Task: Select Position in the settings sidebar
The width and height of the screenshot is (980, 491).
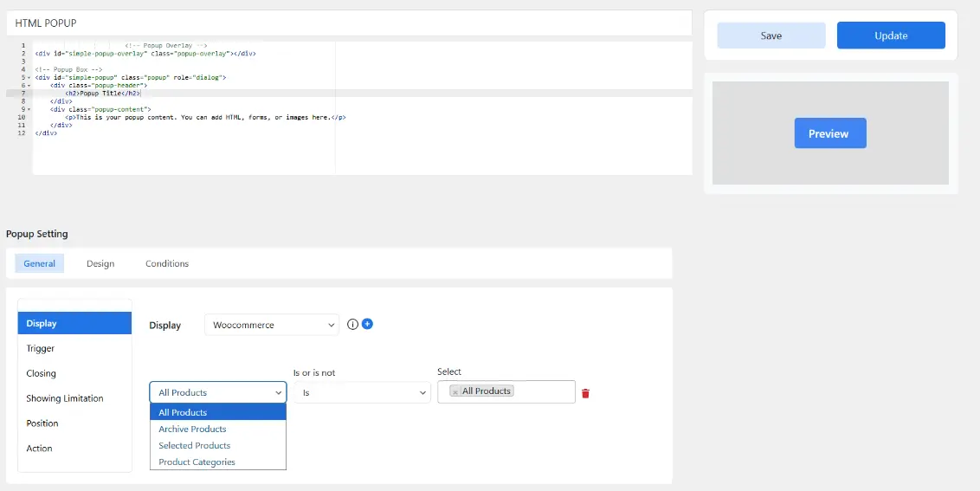Action: 42,423
